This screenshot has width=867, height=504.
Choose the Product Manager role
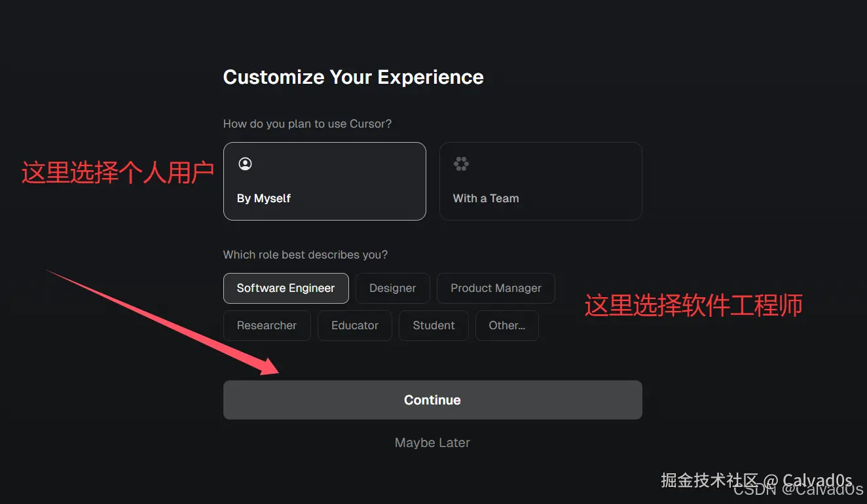(x=496, y=288)
